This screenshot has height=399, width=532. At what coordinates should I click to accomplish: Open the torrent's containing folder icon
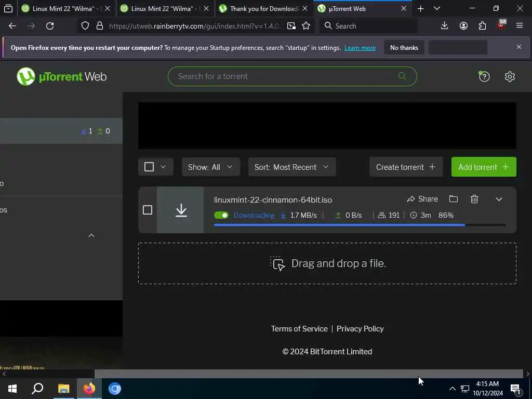pyautogui.click(x=453, y=199)
